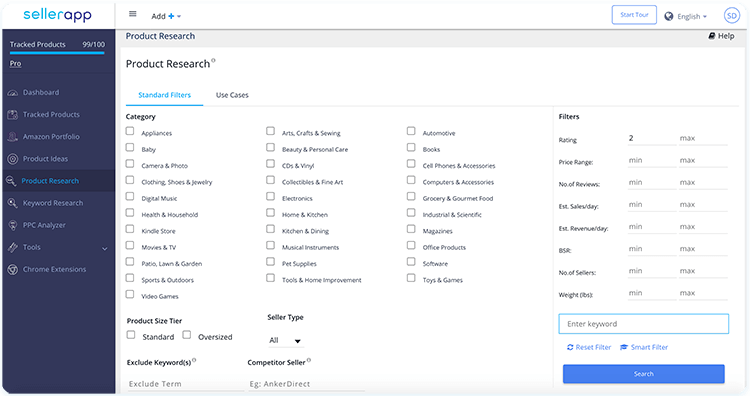This screenshot has height=396, width=750.
Task: Click the Smart Filter graduation cap icon
Action: [624, 347]
